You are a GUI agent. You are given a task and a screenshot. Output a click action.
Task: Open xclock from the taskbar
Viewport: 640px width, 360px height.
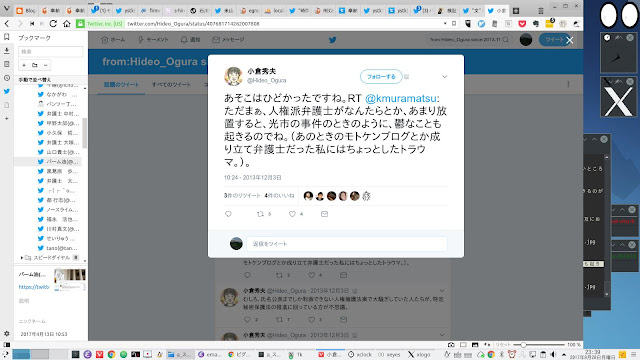click(x=360, y=354)
